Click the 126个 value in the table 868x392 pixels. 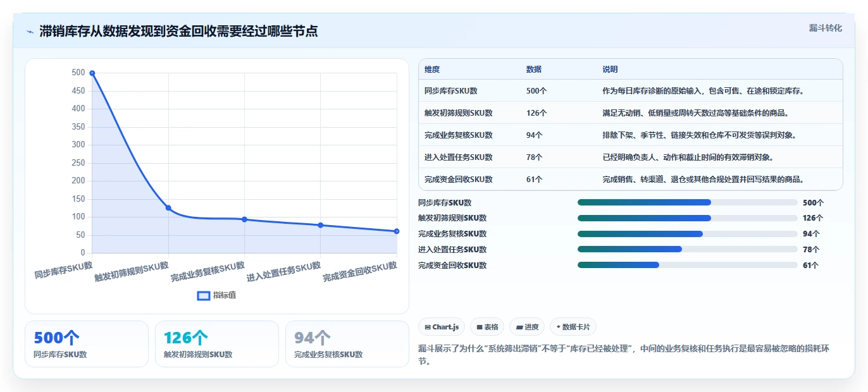[536, 113]
